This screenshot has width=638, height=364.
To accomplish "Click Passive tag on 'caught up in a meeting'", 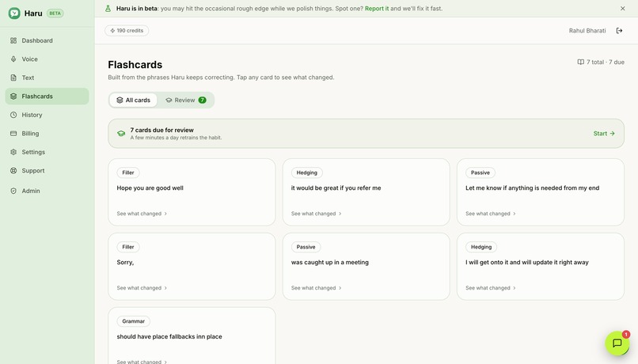I will [306, 247].
